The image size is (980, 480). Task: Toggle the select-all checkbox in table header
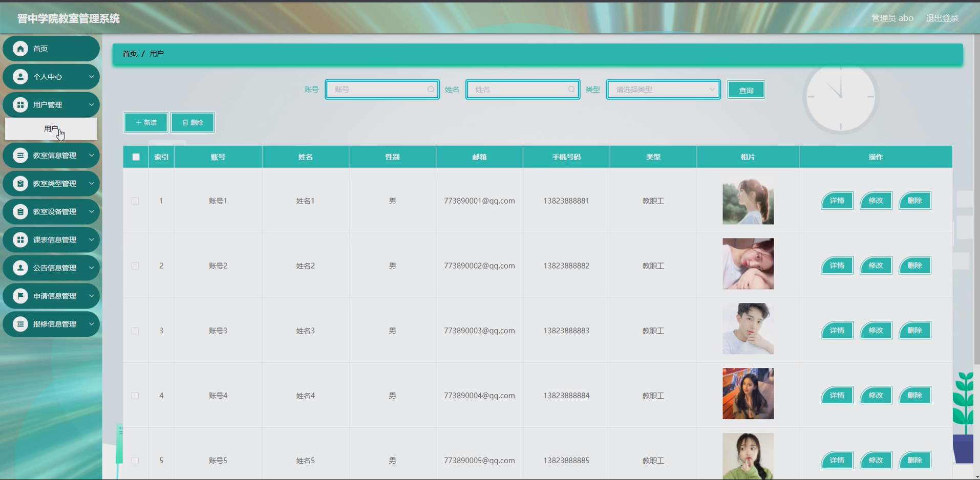(136, 157)
